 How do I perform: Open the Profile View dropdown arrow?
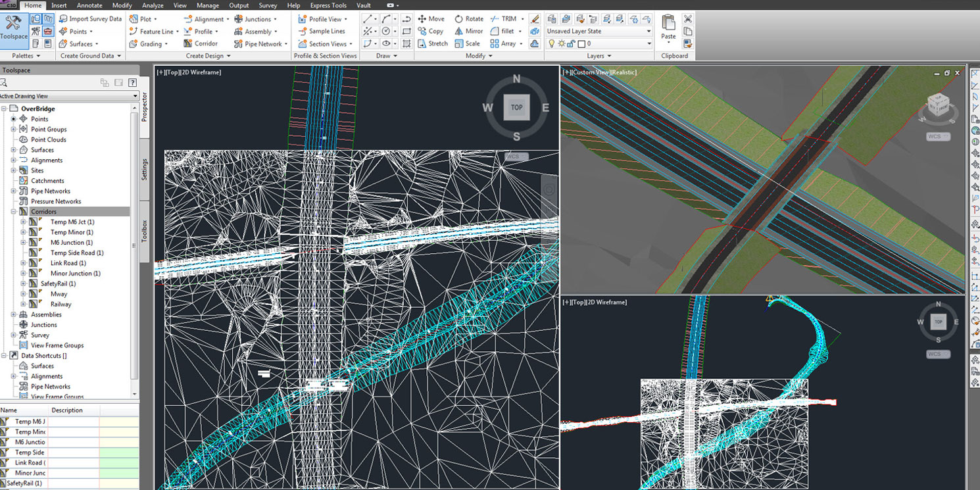click(x=345, y=18)
